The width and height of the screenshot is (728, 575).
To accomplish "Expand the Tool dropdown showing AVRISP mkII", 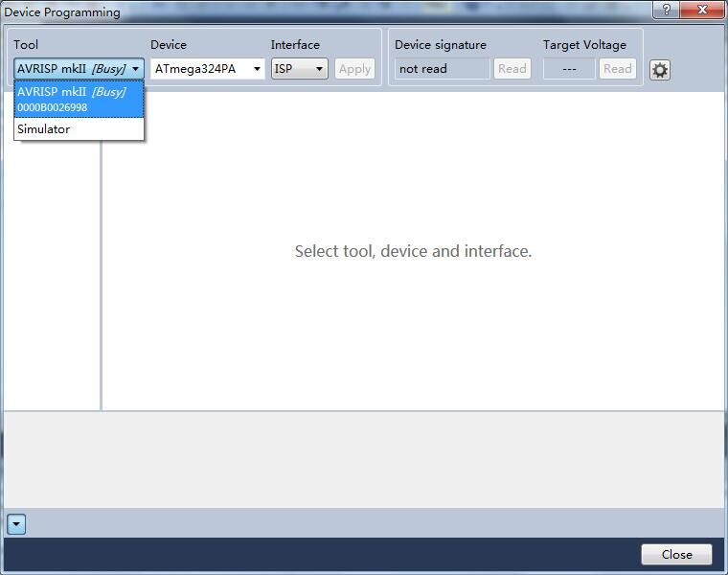I will pos(79,69).
